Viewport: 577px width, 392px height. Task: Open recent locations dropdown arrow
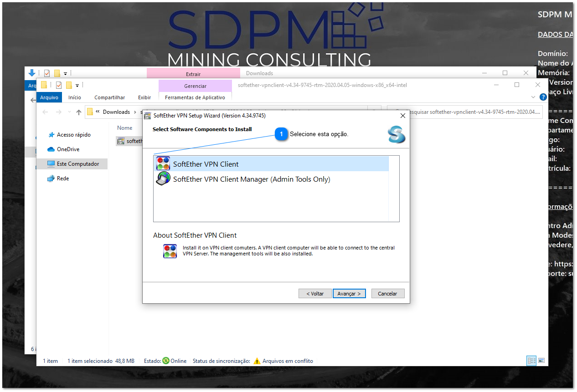(x=68, y=112)
